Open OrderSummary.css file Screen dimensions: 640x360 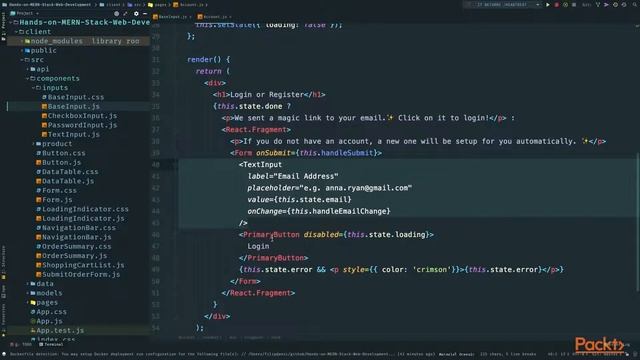(x=73, y=247)
